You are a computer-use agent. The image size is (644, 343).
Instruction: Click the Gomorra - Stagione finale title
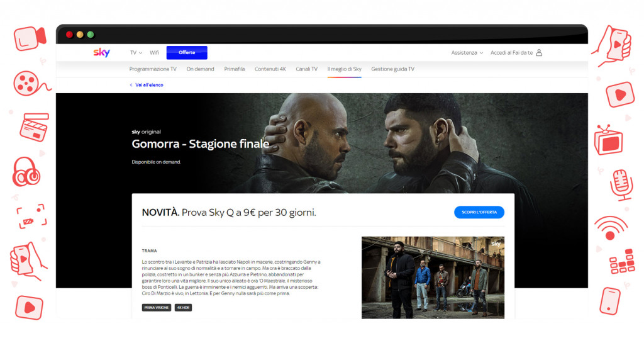click(x=200, y=143)
